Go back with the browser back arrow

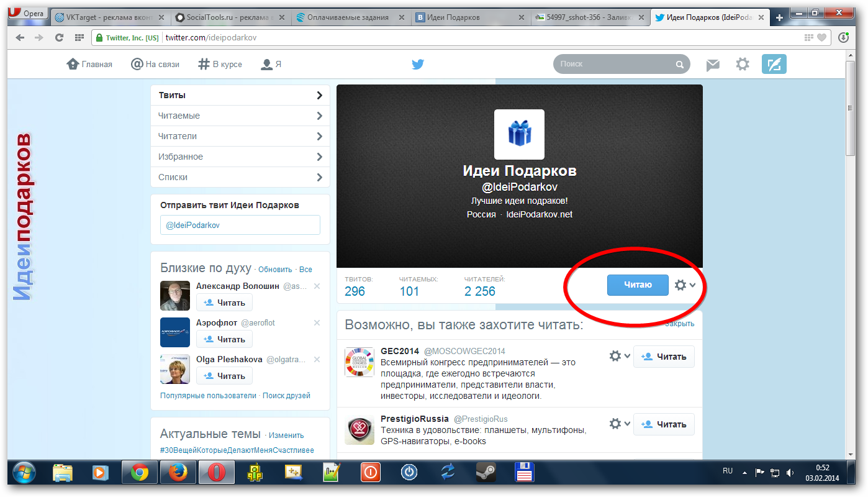(20, 37)
